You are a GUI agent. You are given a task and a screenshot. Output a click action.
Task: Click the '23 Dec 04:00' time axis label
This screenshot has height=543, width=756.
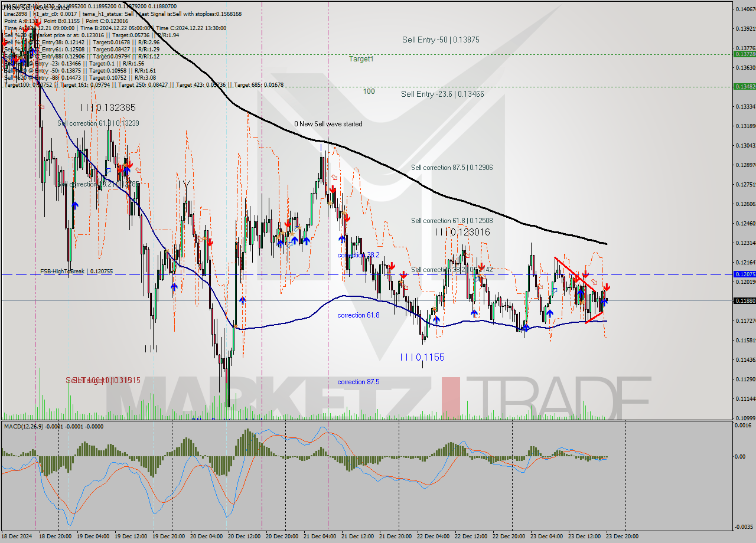click(x=548, y=536)
